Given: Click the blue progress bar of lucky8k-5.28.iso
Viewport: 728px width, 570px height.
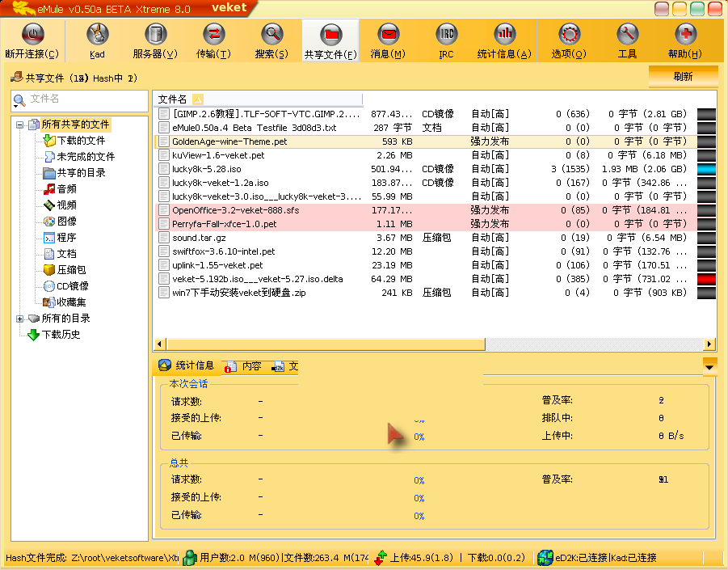Looking at the screenshot, I should [706, 169].
